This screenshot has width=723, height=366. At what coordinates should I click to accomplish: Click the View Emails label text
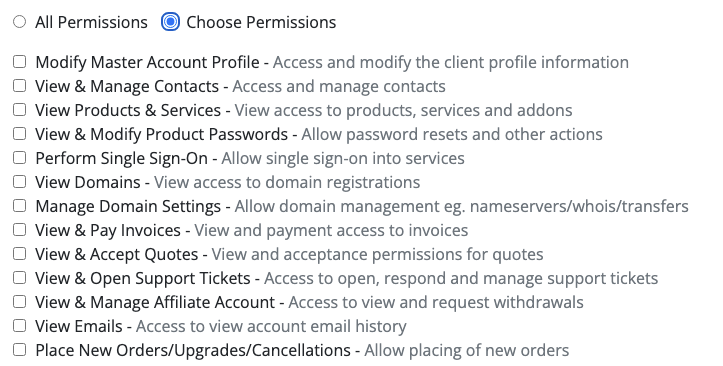pyautogui.click(x=79, y=326)
